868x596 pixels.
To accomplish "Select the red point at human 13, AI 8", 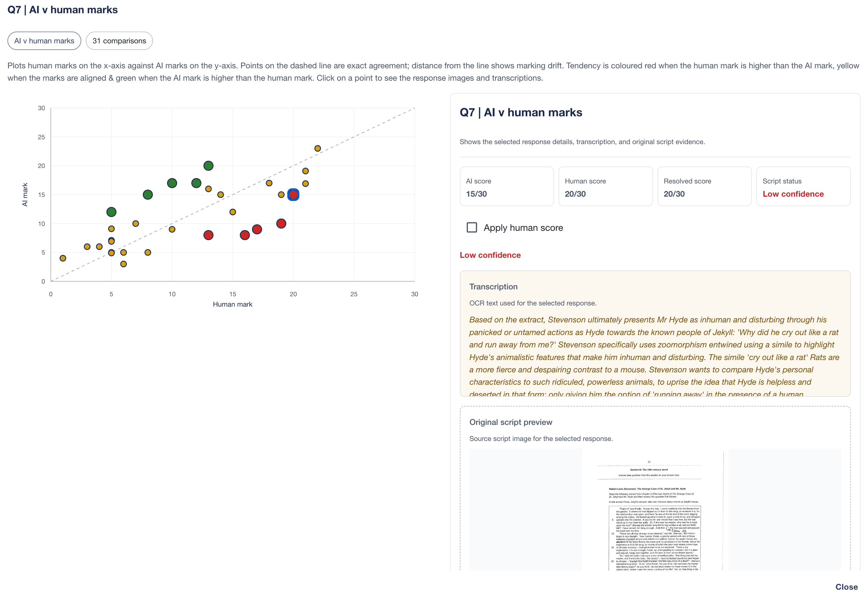I will click(208, 235).
